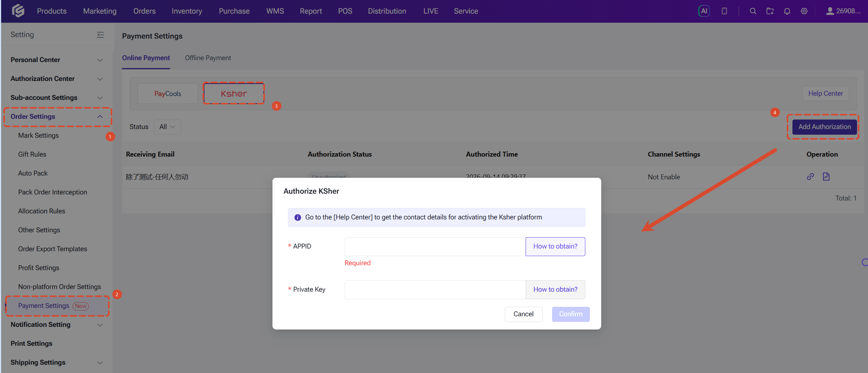
Task: Expand Shipping Settings section
Action: [57, 362]
